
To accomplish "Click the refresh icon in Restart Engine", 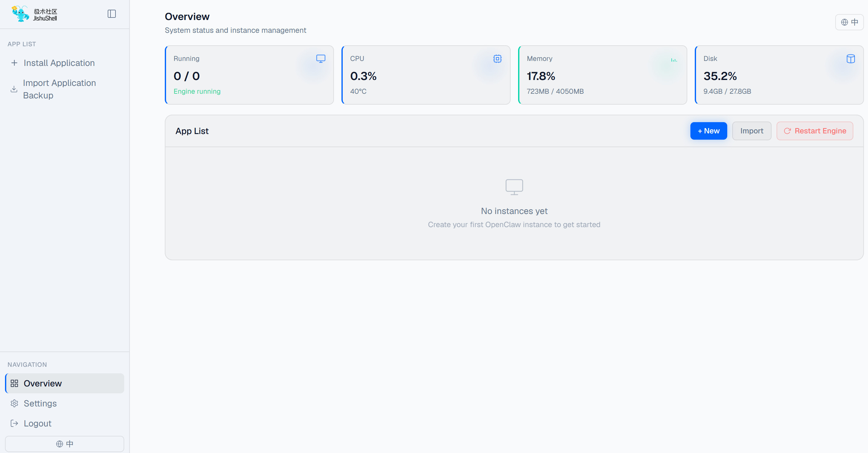I will (787, 131).
